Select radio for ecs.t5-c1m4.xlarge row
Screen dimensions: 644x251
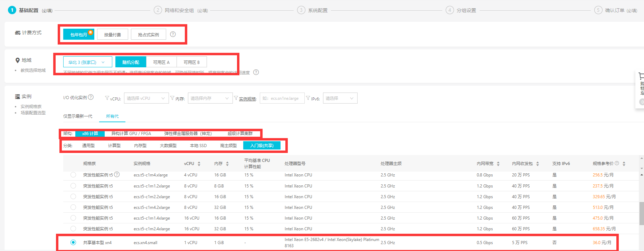tap(73, 175)
